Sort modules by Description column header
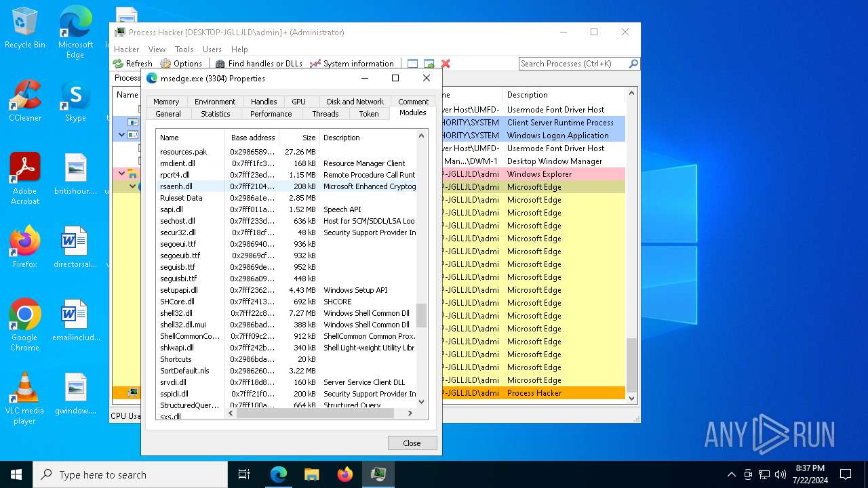Image resolution: width=868 pixels, height=488 pixels. (367, 138)
